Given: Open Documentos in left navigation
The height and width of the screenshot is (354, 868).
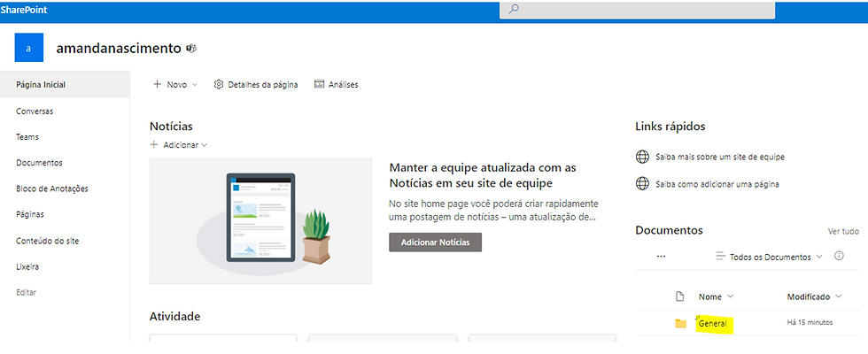Looking at the screenshot, I should pos(39,163).
